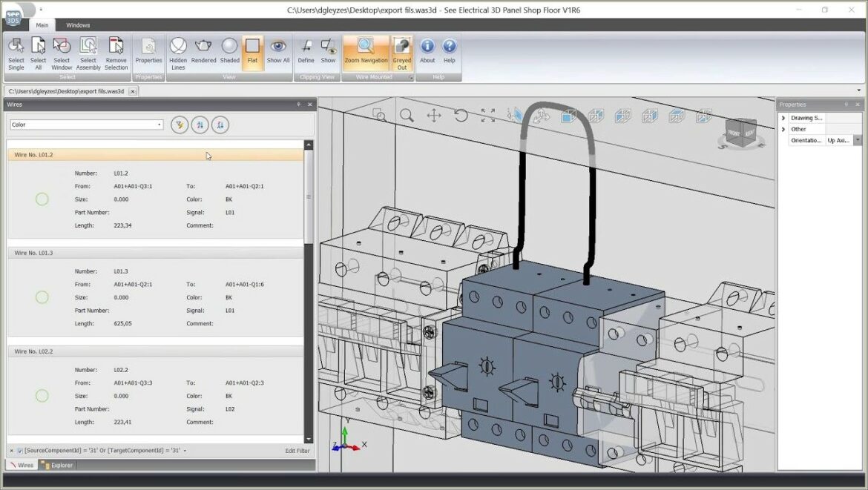Select the Wire No. L02.2 header
This screenshot has height=490, width=868.
(156, 351)
